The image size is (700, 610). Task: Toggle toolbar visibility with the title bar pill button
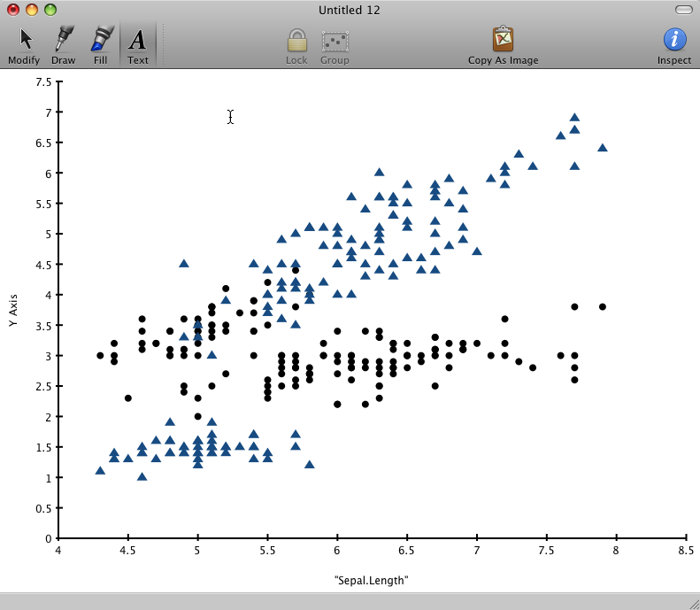[x=683, y=10]
